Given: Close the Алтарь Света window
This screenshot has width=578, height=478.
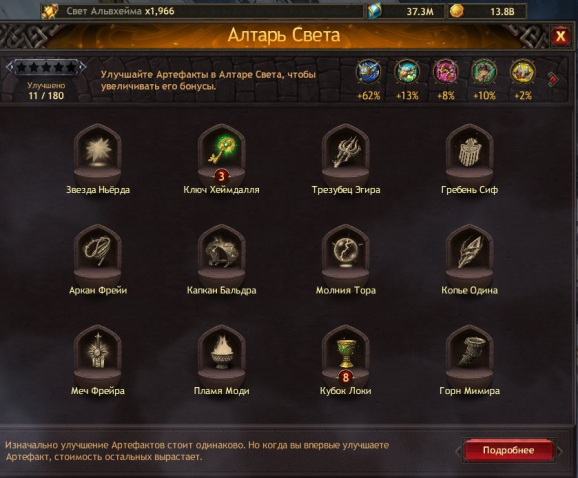Looking at the screenshot, I should tap(560, 36).
